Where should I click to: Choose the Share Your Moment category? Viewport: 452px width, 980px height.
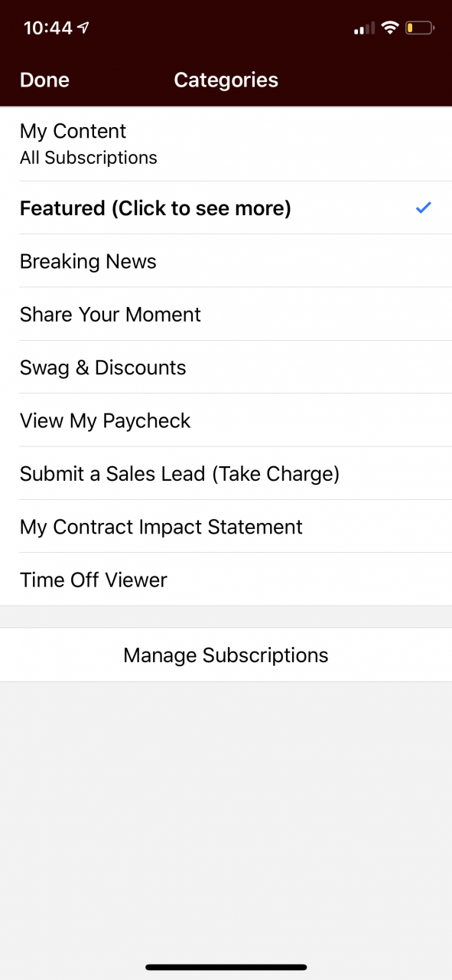point(226,314)
